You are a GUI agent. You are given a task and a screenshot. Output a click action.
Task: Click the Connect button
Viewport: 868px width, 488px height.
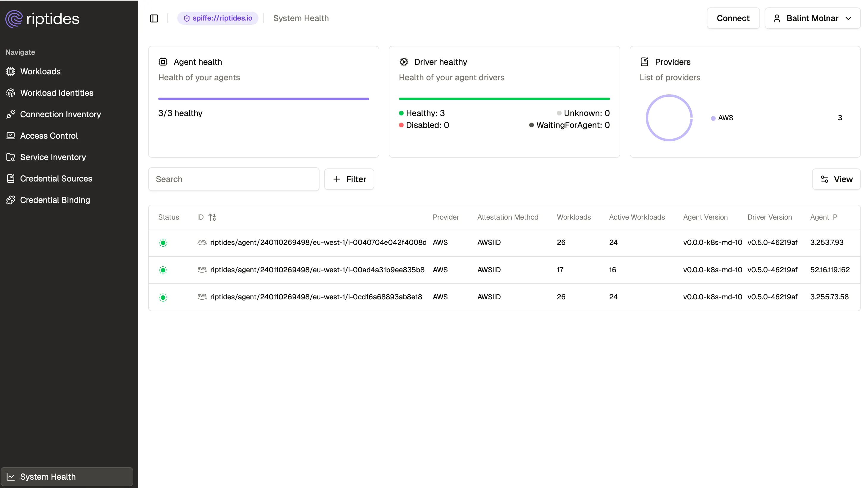click(733, 18)
